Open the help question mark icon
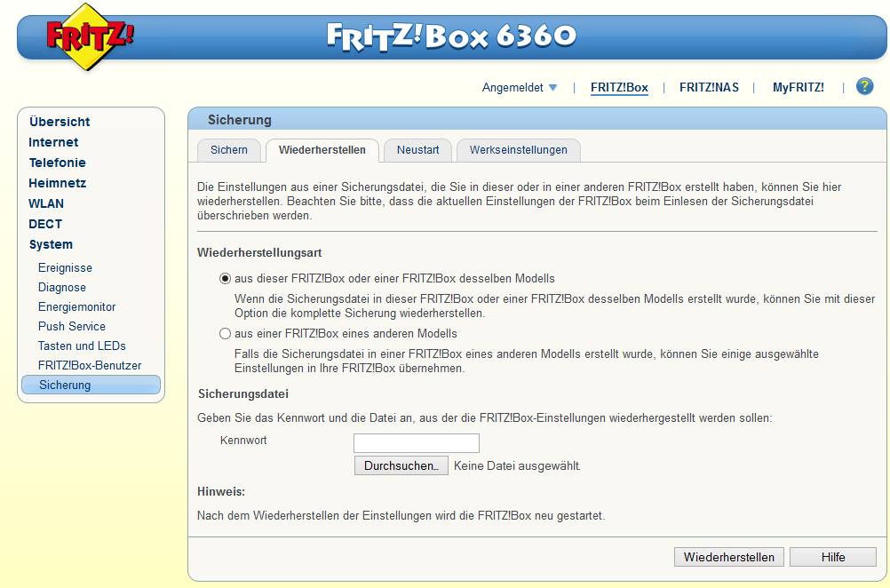This screenshot has width=890, height=588. 864,86
